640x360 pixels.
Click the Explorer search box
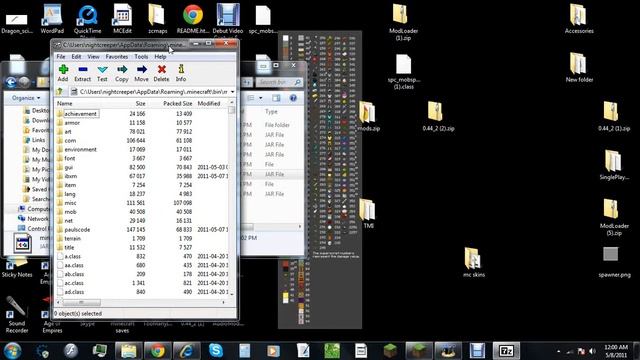(x=279, y=82)
